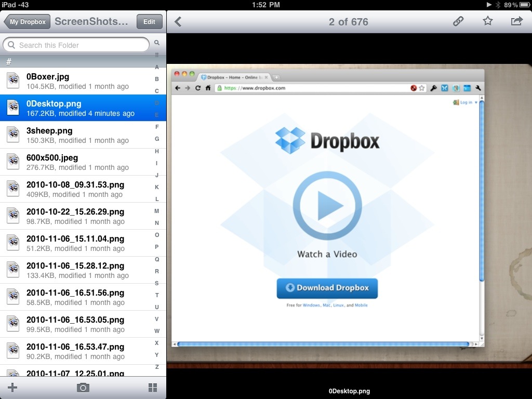This screenshot has height=399, width=532.
Task: Tap the Dropbox logo in the previewed page
Action: point(327,140)
